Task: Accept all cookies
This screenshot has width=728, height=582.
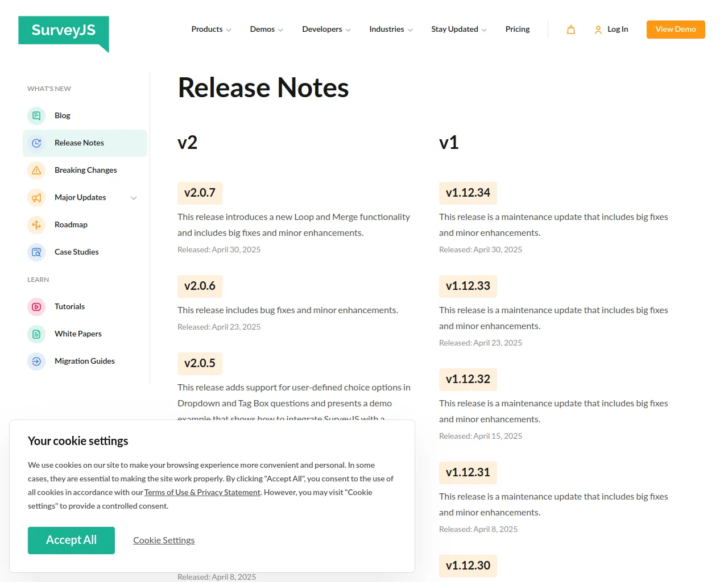Action: 71,541
